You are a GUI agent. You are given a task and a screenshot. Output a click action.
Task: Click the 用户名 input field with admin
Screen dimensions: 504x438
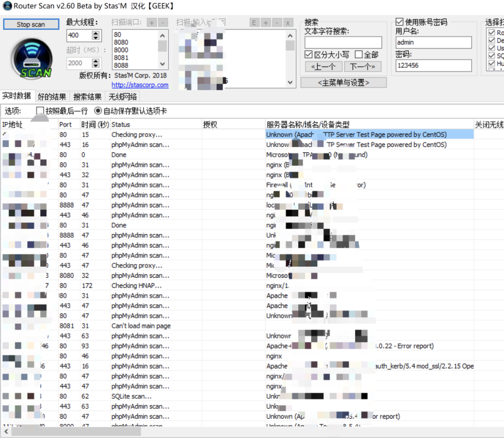point(434,42)
